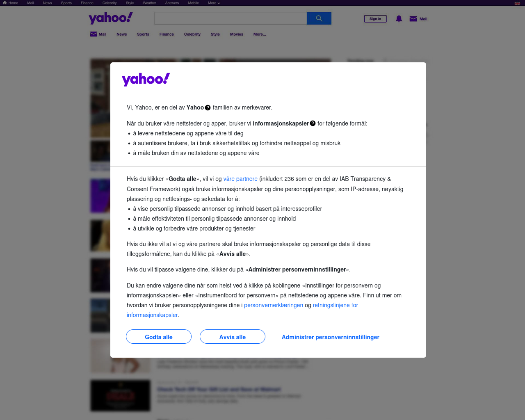525x420 pixels.
Task: Select Weather in the top bar
Action: tap(149, 3)
